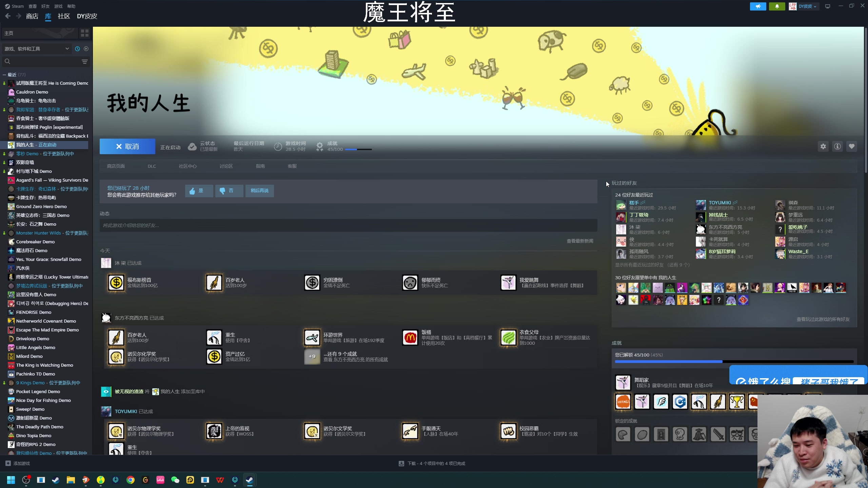Go forward with the navigation arrow
The height and width of the screenshot is (488, 868).
tap(19, 16)
